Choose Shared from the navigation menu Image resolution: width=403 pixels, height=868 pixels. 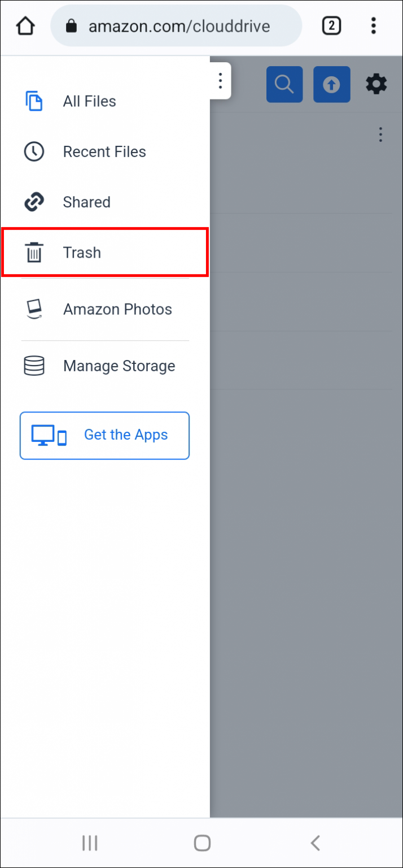(x=86, y=202)
